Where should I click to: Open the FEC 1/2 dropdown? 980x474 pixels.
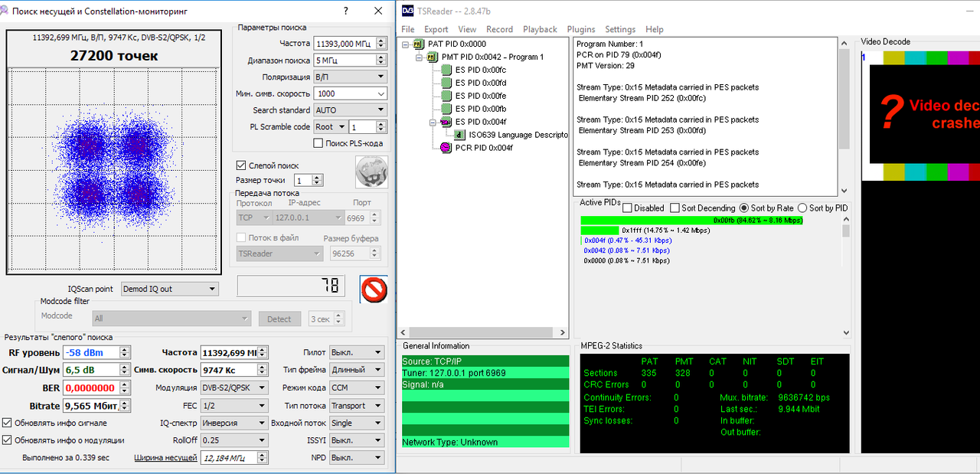pyautogui.click(x=234, y=406)
